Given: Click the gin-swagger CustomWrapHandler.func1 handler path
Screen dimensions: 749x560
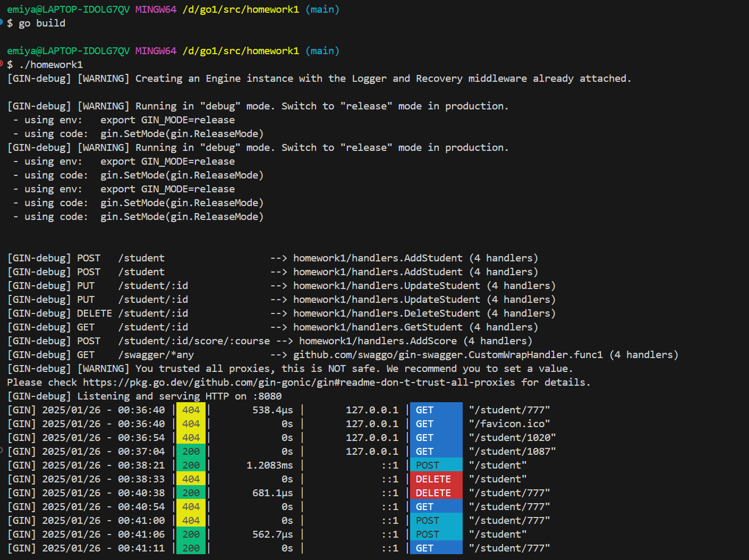Looking at the screenshot, I should click(448, 355).
